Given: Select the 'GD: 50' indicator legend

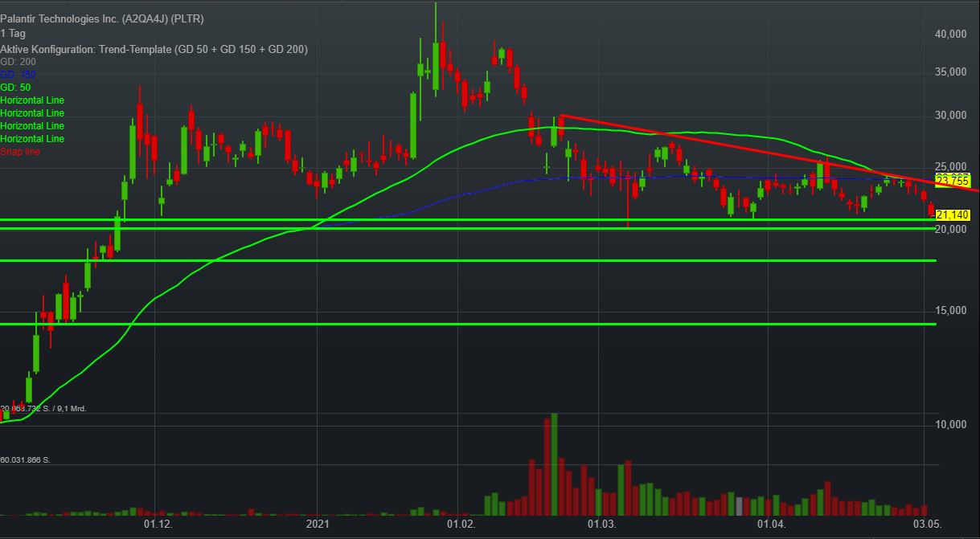Looking at the screenshot, I should pos(15,87).
